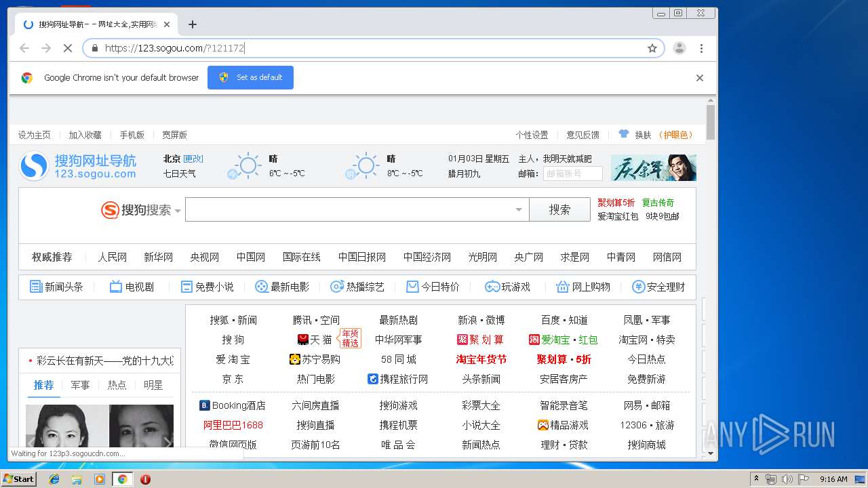
Task: Bookmark this page with star icon
Action: click(652, 48)
